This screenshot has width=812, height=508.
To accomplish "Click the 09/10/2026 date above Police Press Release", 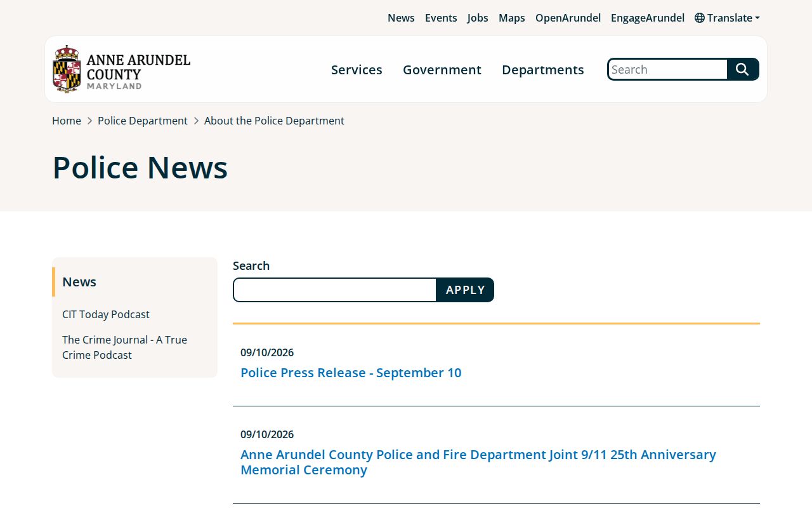I will tap(267, 352).
